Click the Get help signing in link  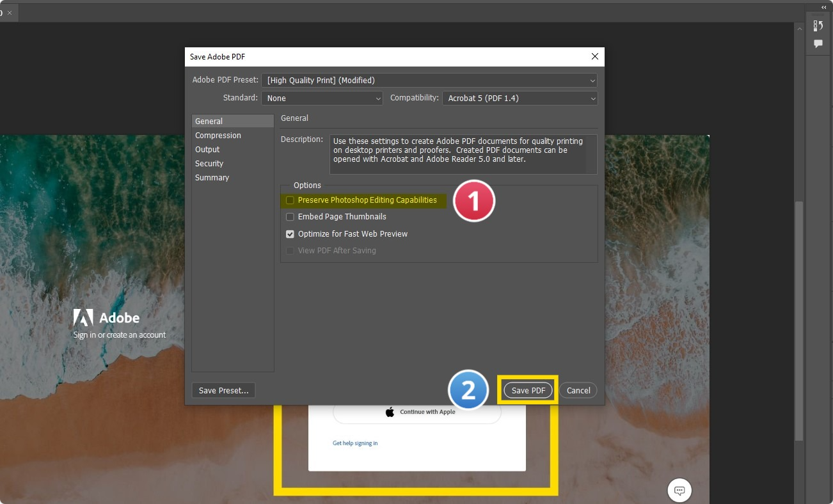pyautogui.click(x=355, y=443)
